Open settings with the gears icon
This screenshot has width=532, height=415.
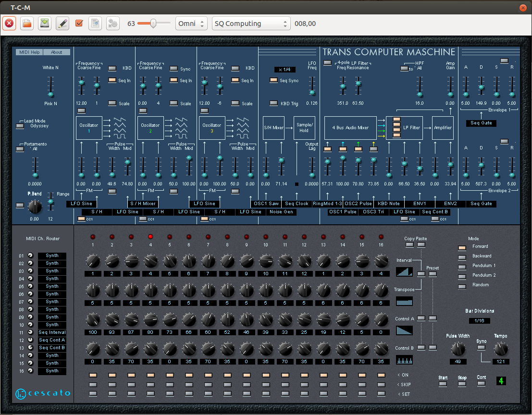[112, 23]
